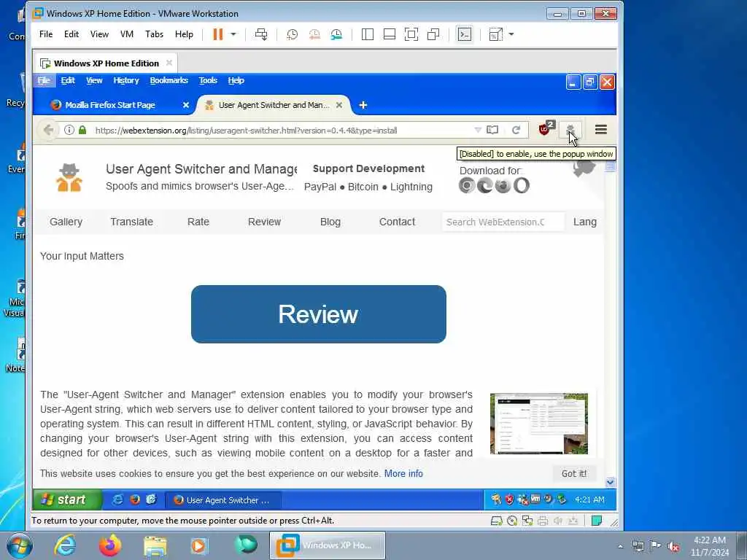
Task: Launch Firefox from Windows 7 taskbar
Action: pos(109,545)
